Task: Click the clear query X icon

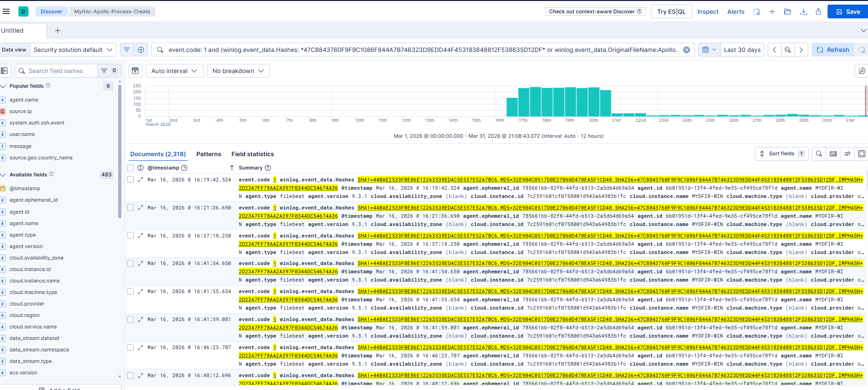Action: (x=686, y=50)
